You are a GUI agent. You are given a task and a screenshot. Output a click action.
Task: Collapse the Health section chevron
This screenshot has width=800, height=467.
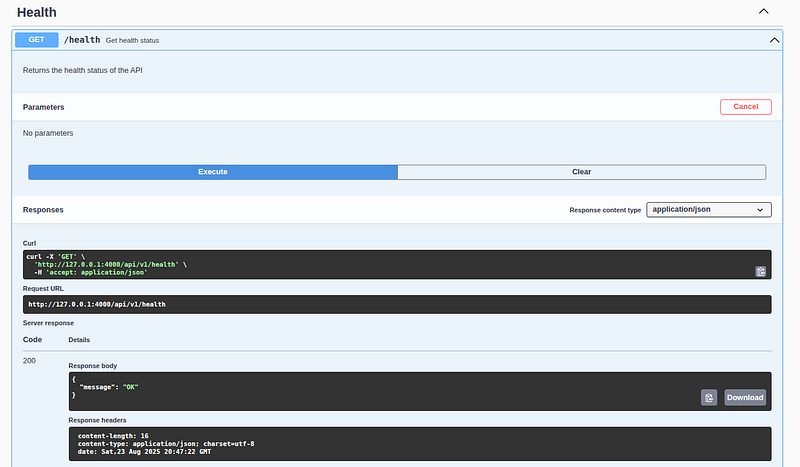point(763,11)
